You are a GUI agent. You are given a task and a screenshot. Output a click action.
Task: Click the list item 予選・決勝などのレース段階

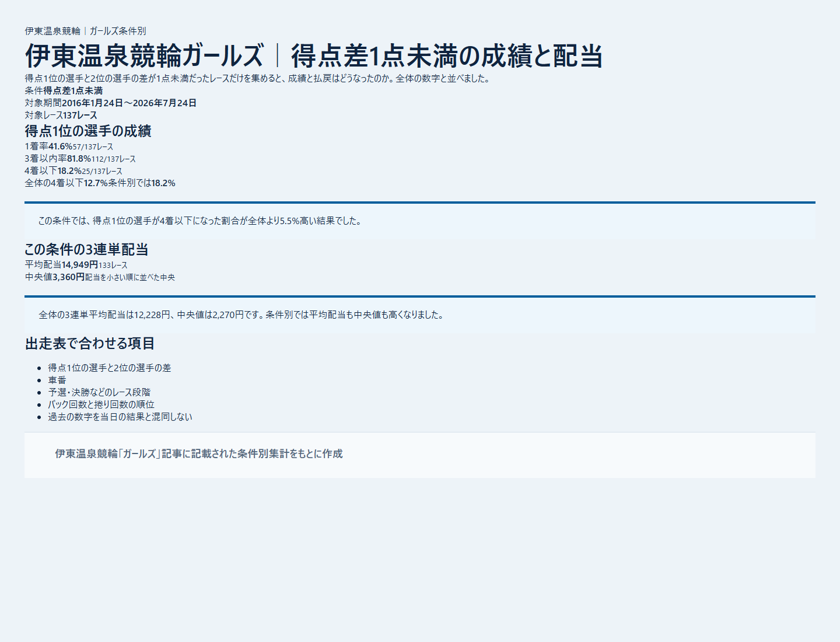[99, 392]
